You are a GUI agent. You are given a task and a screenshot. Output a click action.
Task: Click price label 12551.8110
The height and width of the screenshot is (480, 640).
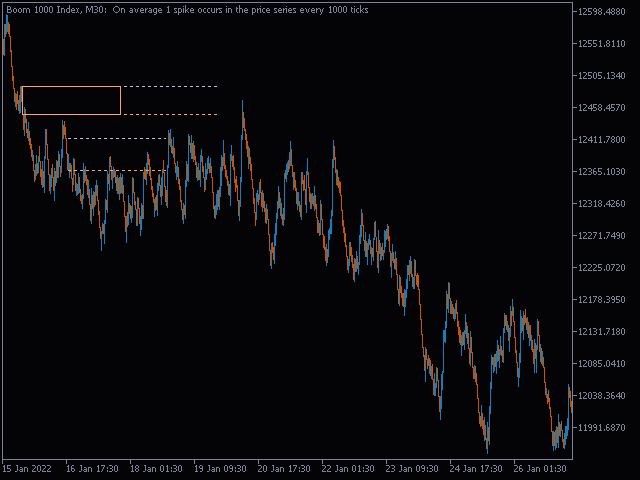[601, 44]
